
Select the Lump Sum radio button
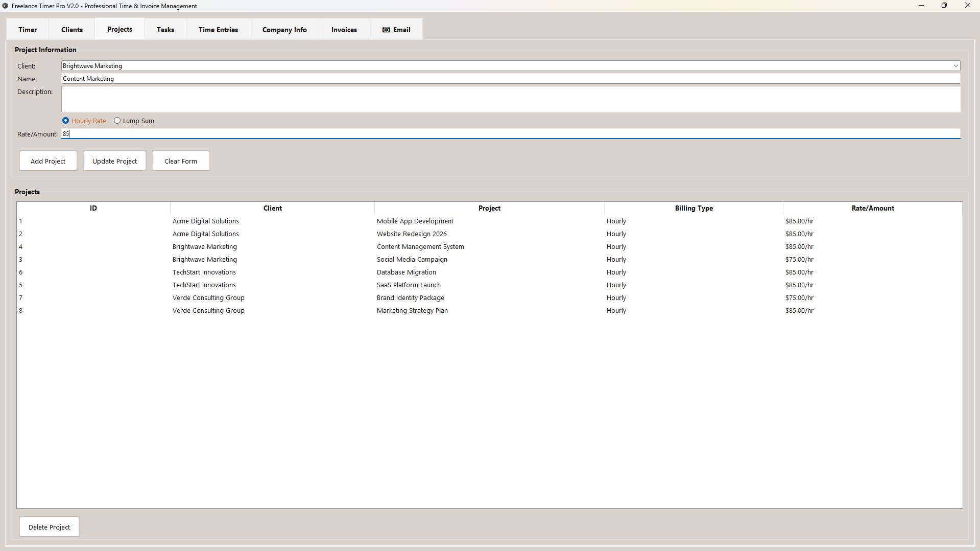(117, 121)
